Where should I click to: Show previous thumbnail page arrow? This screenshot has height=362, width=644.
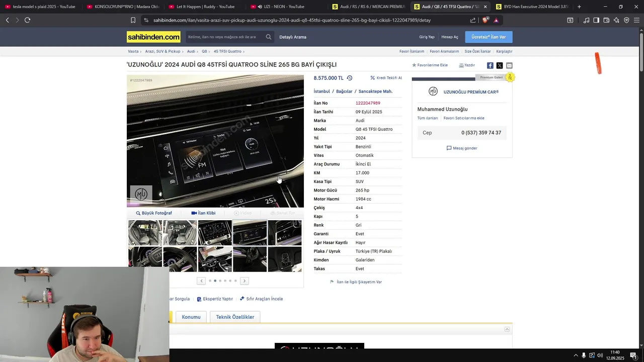tap(201, 281)
